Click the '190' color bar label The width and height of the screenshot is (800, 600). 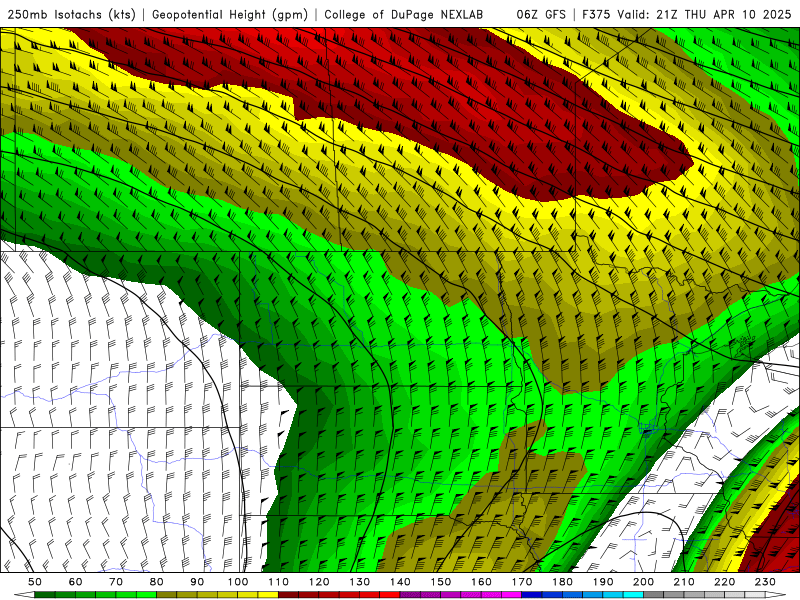pos(603,582)
